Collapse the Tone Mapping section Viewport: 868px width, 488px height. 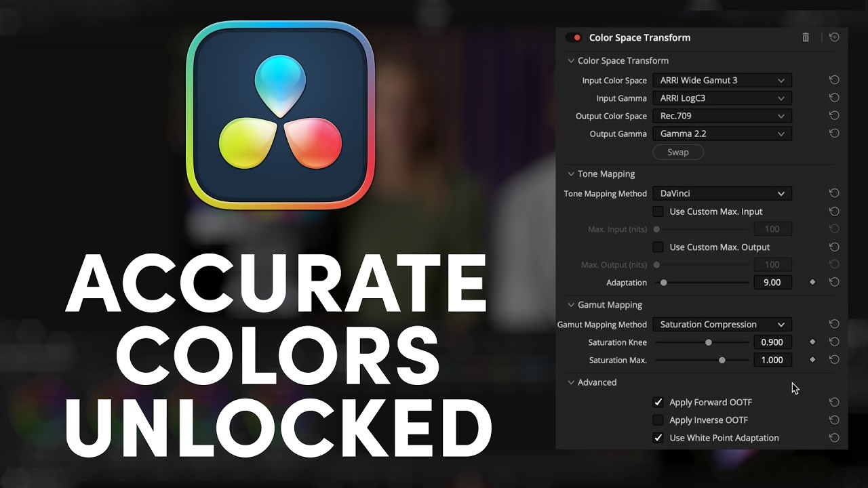571,174
